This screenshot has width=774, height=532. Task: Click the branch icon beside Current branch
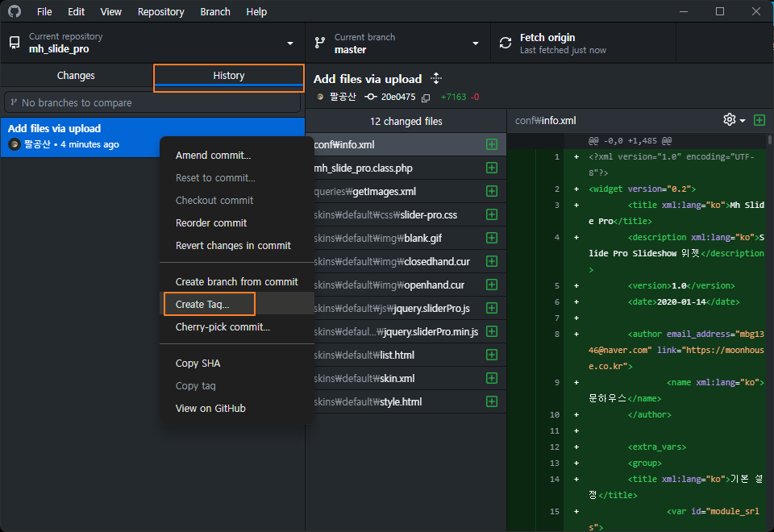coord(320,43)
